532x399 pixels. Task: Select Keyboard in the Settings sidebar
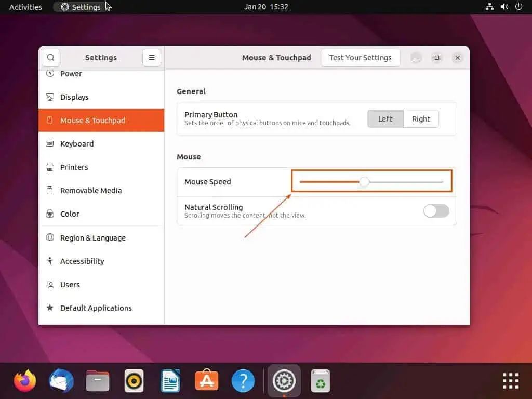[77, 143]
